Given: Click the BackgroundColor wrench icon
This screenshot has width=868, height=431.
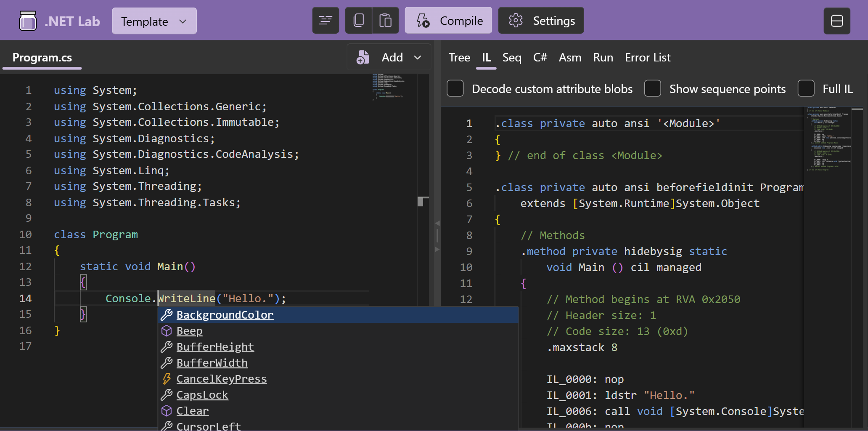Looking at the screenshot, I should click(167, 315).
